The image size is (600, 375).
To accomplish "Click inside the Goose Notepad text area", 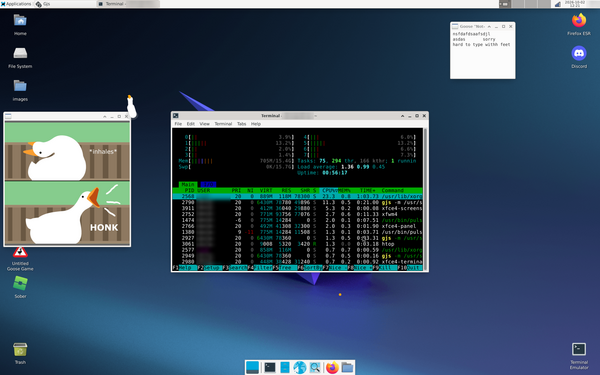I will point(483,54).
